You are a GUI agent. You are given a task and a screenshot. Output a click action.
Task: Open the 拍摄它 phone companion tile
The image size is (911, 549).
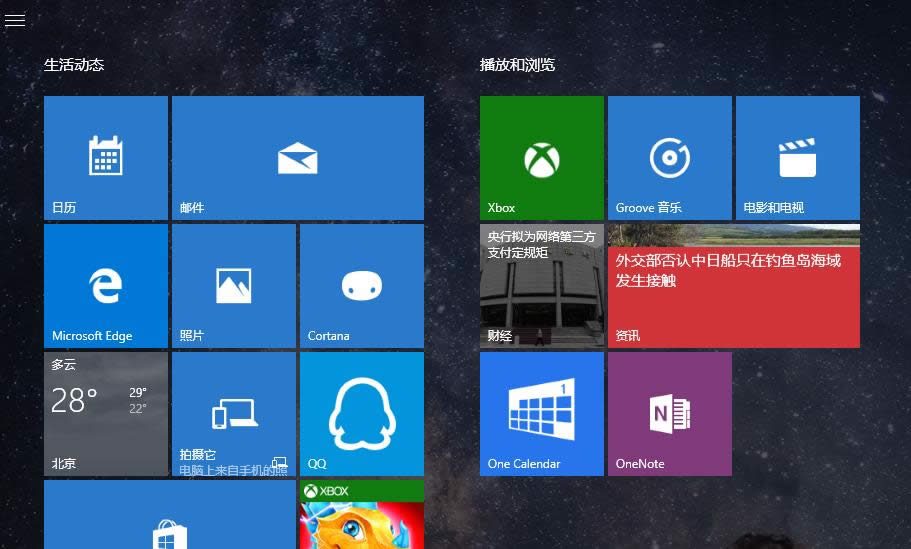tap(234, 413)
